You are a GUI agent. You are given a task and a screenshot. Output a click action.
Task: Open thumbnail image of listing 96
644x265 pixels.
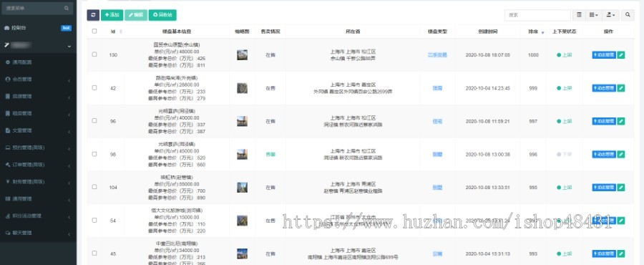click(x=242, y=121)
